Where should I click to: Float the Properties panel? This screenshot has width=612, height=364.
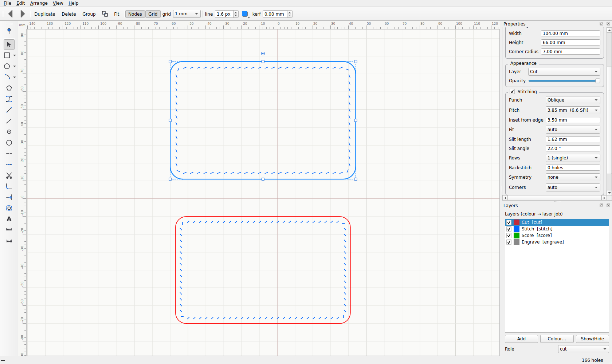pyautogui.click(x=601, y=24)
